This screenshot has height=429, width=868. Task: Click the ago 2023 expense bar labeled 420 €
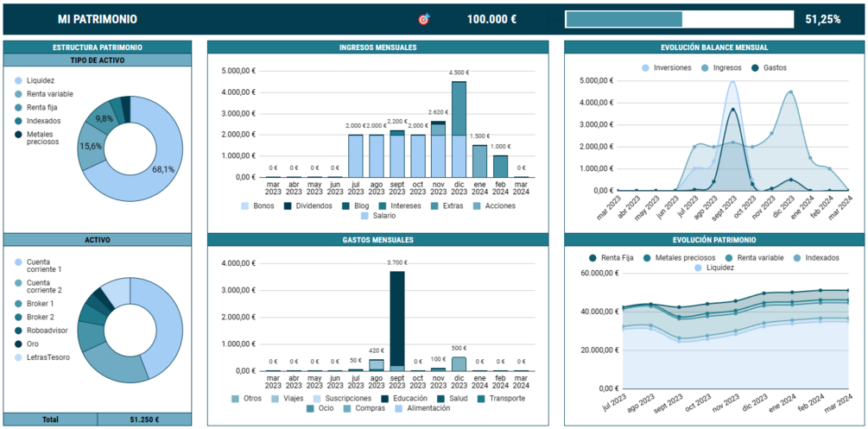(377, 365)
